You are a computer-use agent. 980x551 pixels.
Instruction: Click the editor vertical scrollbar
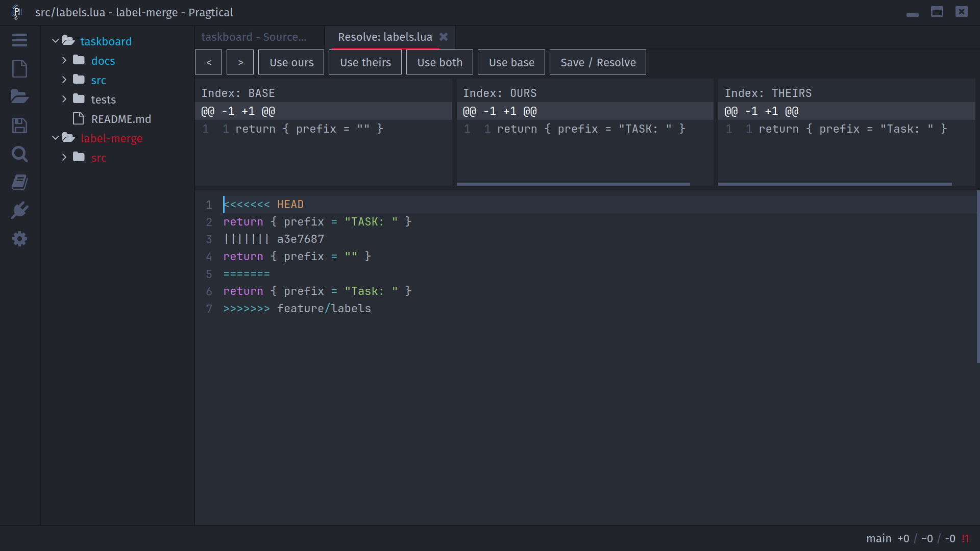(978, 277)
